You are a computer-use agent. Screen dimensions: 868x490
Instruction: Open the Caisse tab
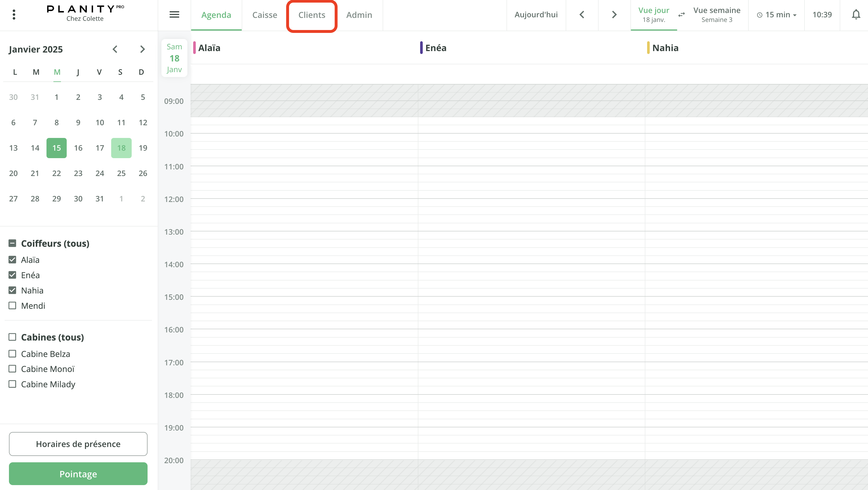click(265, 15)
